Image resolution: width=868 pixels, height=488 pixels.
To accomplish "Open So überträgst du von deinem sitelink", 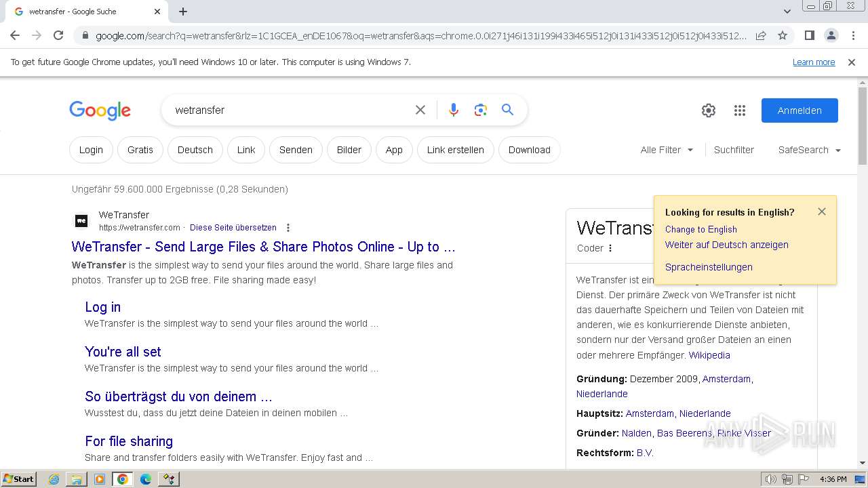I will point(178,396).
